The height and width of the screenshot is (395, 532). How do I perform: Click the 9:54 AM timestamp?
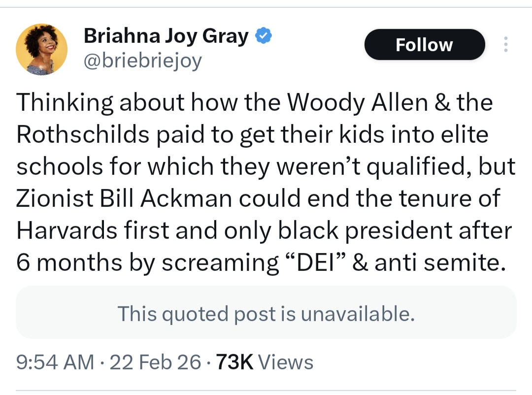tap(55, 362)
